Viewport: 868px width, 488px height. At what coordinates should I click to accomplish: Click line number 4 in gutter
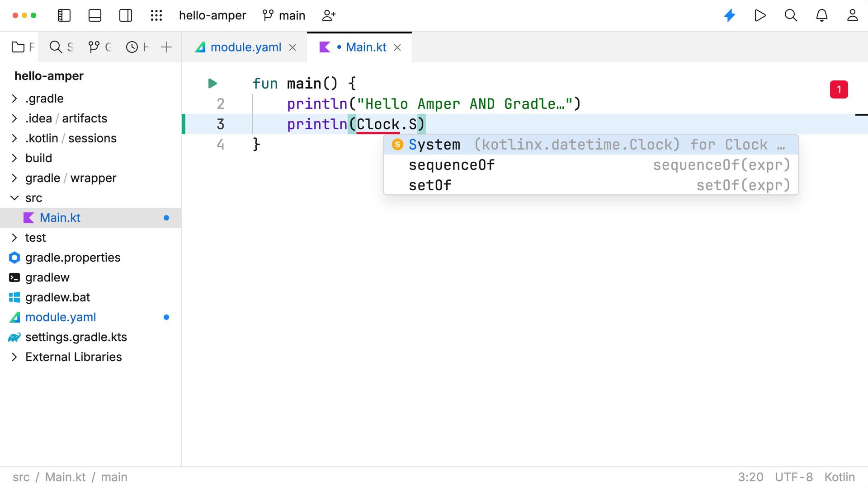[221, 145]
